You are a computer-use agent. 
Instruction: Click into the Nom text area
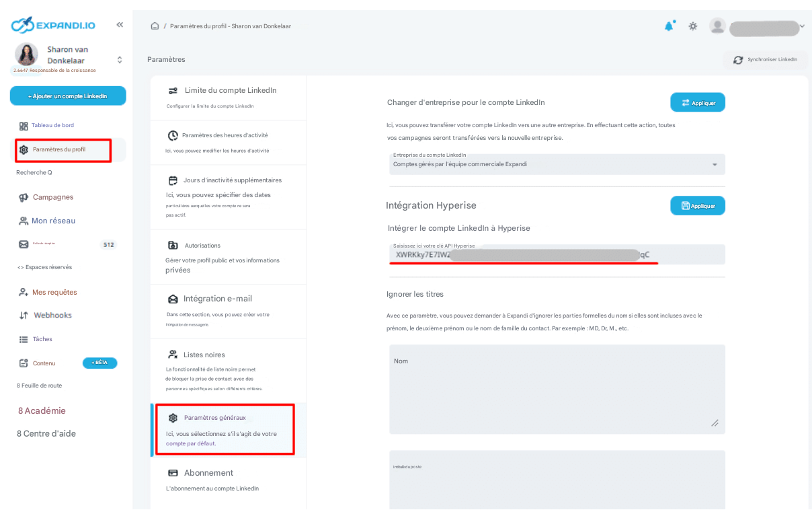(557, 389)
